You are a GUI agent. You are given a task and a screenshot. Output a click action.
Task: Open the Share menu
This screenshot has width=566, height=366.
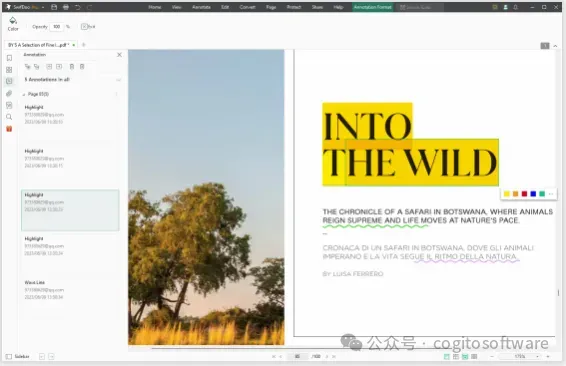tap(317, 7)
